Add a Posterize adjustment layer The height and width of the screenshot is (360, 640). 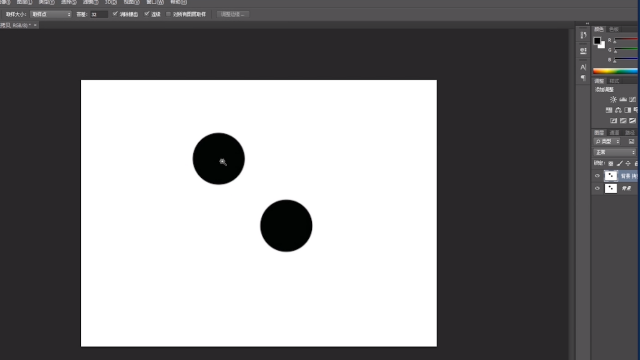point(623,120)
